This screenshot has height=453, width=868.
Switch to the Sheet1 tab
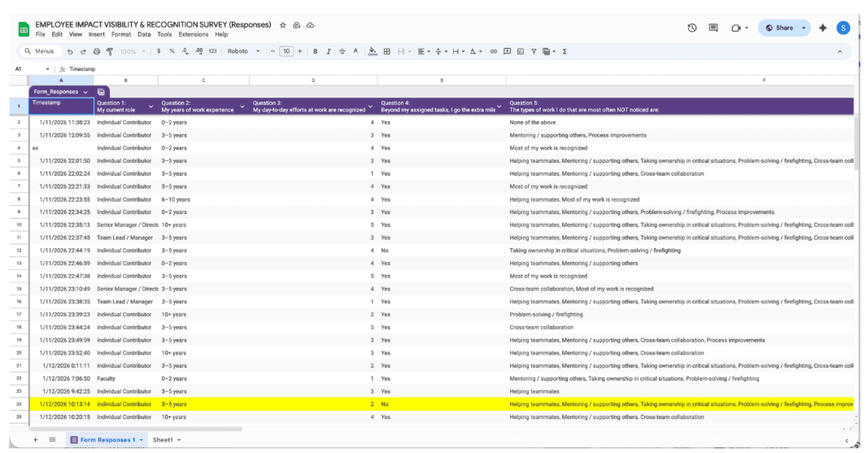pos(163,440)
